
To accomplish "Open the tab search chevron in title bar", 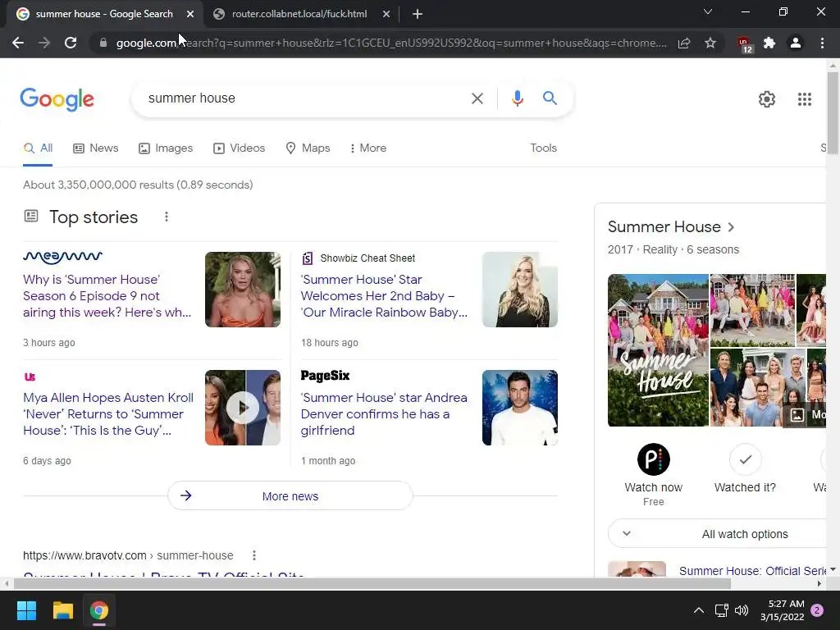I will coord(708,11).
